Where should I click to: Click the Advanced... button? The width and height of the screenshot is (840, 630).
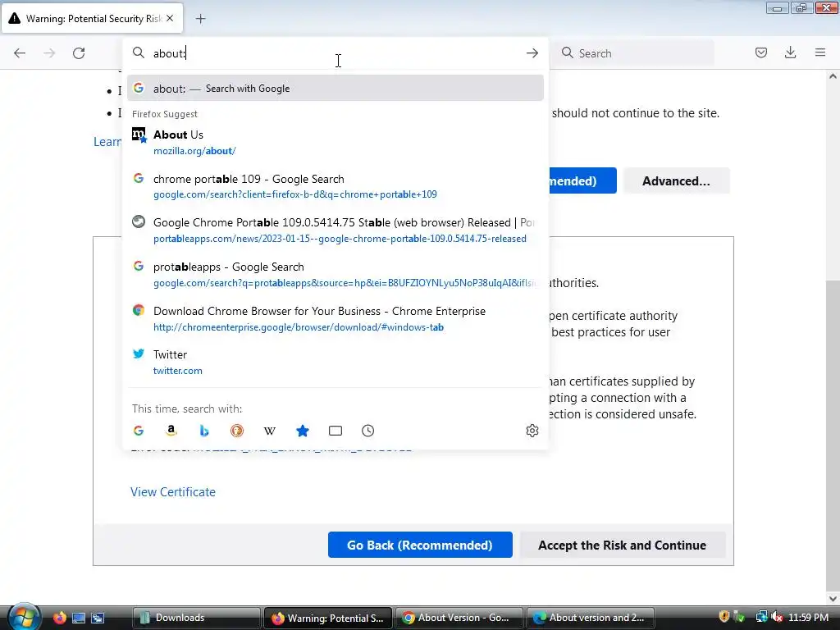click(676, 181)
